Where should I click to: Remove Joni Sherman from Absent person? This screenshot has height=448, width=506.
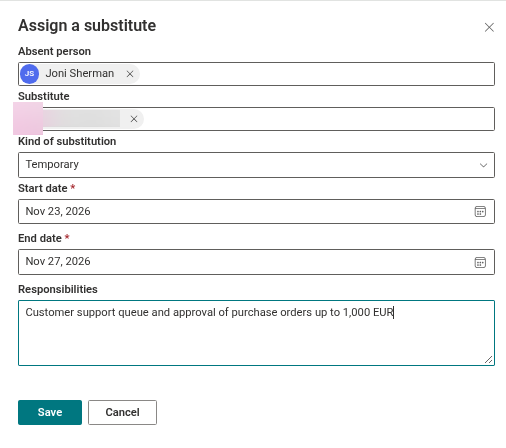pos(130,74)
